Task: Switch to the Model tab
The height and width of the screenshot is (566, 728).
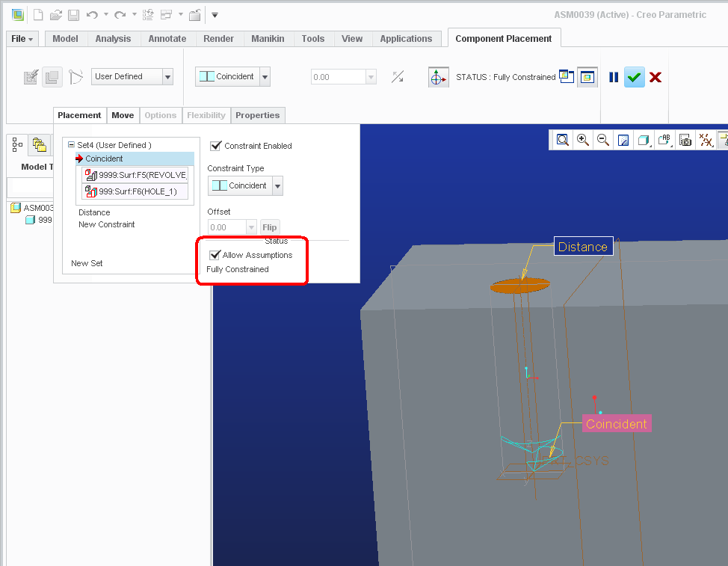Action: pos(65,39)
